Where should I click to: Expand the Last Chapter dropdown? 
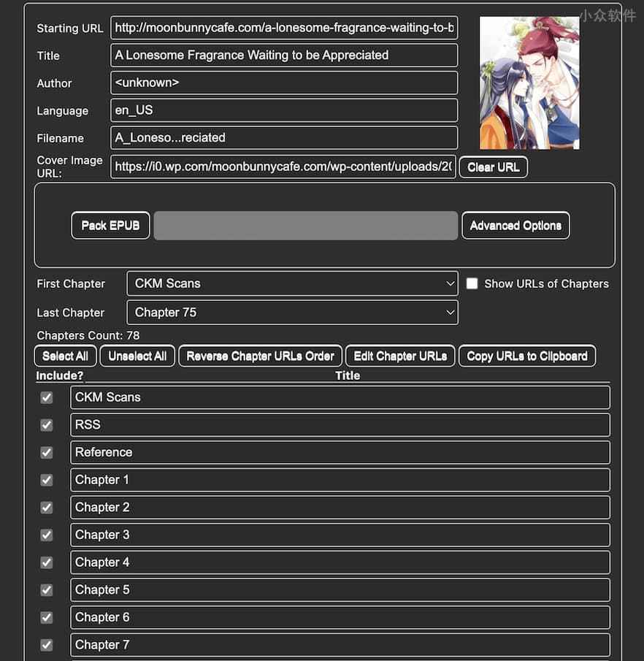coord(292,313)
